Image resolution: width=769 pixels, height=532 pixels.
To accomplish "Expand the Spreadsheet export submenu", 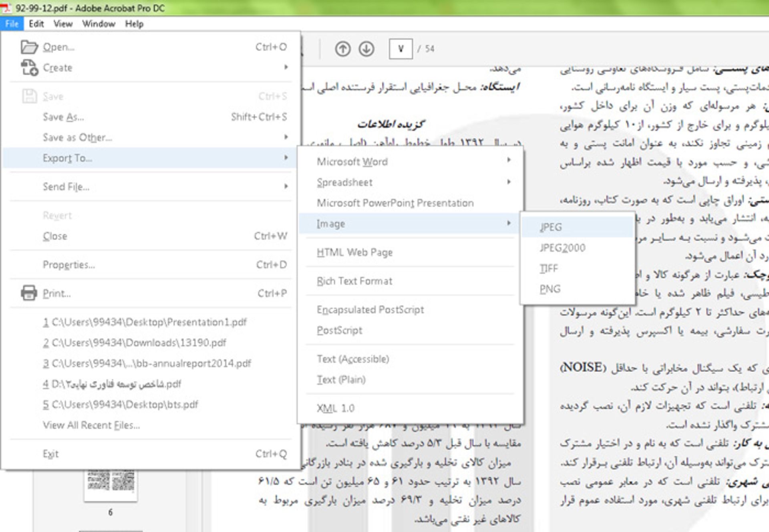I will coord(344,182).
